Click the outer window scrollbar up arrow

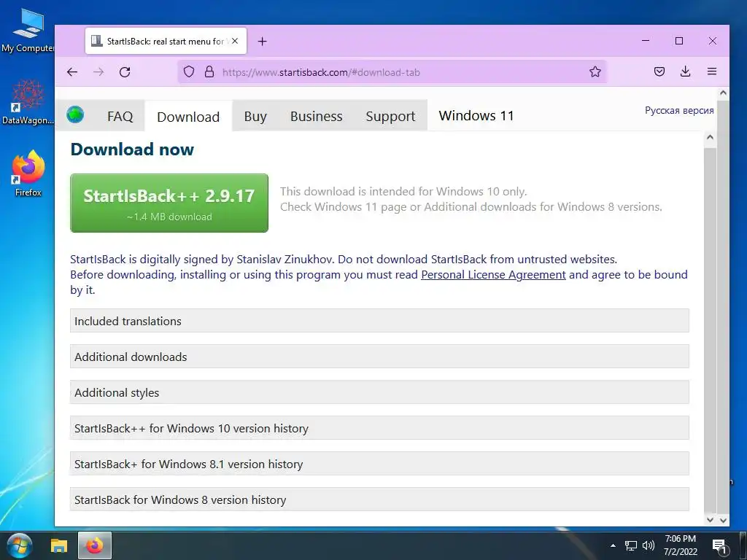(723, 93)
